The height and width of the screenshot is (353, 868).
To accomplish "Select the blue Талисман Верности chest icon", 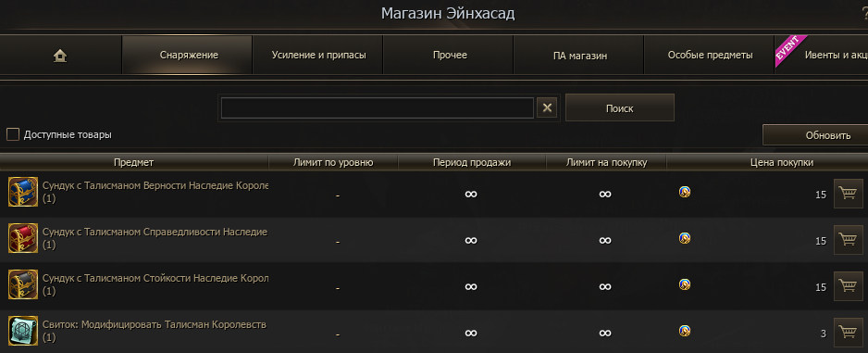I will pos(23,192).
